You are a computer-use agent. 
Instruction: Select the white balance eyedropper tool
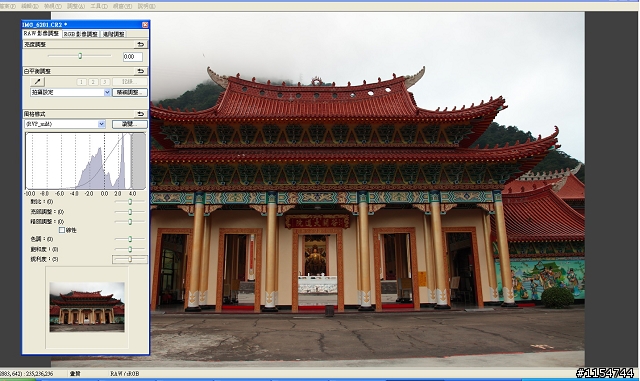pyautogui.click(x=38, y=82)
